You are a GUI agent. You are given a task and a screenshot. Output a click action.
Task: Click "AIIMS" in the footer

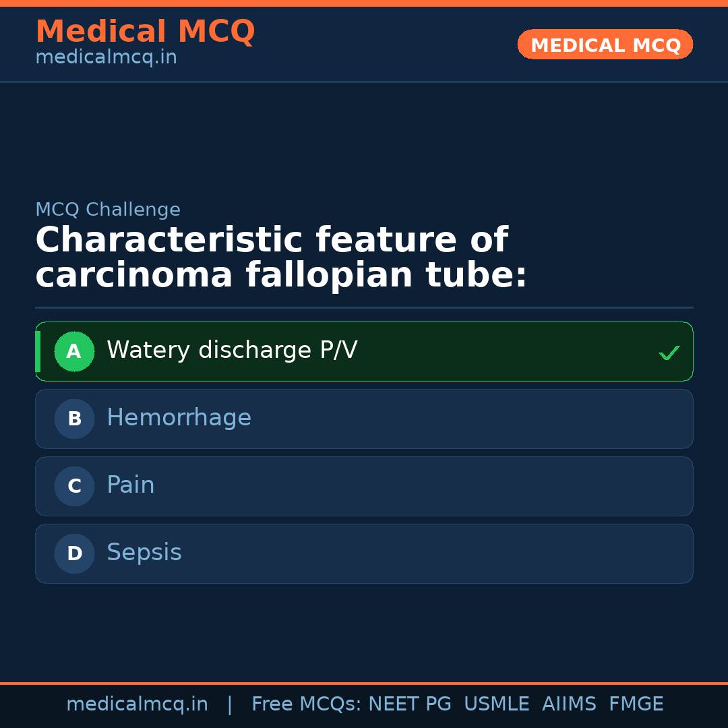569,704
